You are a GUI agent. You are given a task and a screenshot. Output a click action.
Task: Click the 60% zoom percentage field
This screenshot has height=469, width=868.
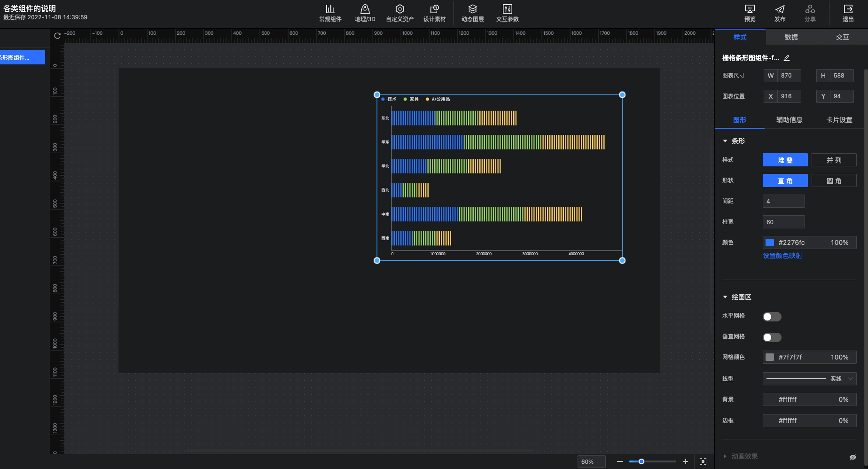coord(591,461)
